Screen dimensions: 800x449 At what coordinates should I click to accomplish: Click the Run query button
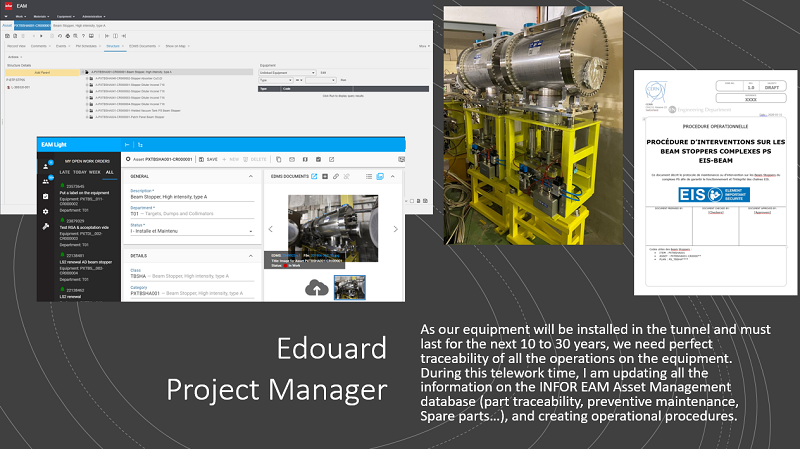tap(343, 80)
